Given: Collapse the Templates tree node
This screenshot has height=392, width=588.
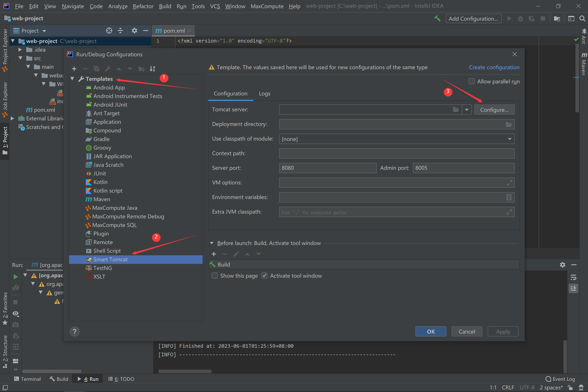Looking at the screenshot, I should click(72, 79).
